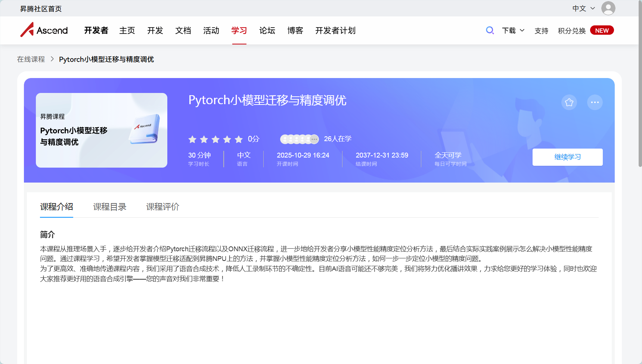Open the user avatar profile icon
Screen dimensions: 642x364
tap(608, 8)
